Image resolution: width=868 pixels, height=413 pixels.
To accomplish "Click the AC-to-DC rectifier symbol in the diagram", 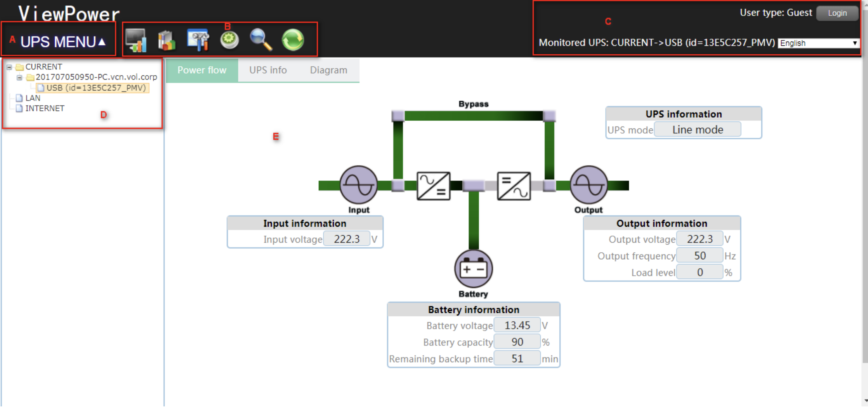I will tap(433, 186).
